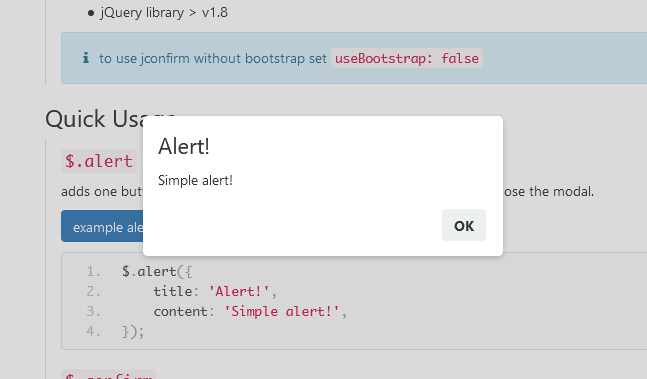
Task: Click line number 3 in the code block
Action: pyautogui.click(x=93, y=311)
